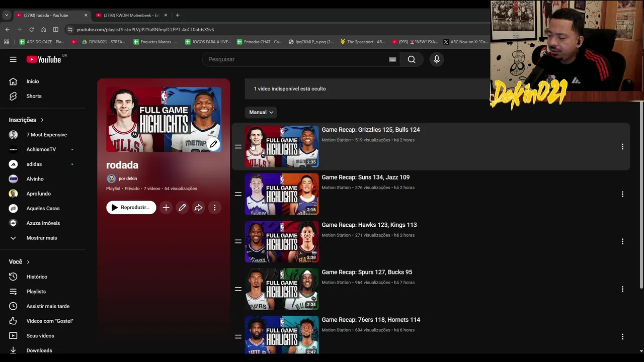Open the playlist more options menu
This screenshot has height=362, width=644.
(214, 207)
